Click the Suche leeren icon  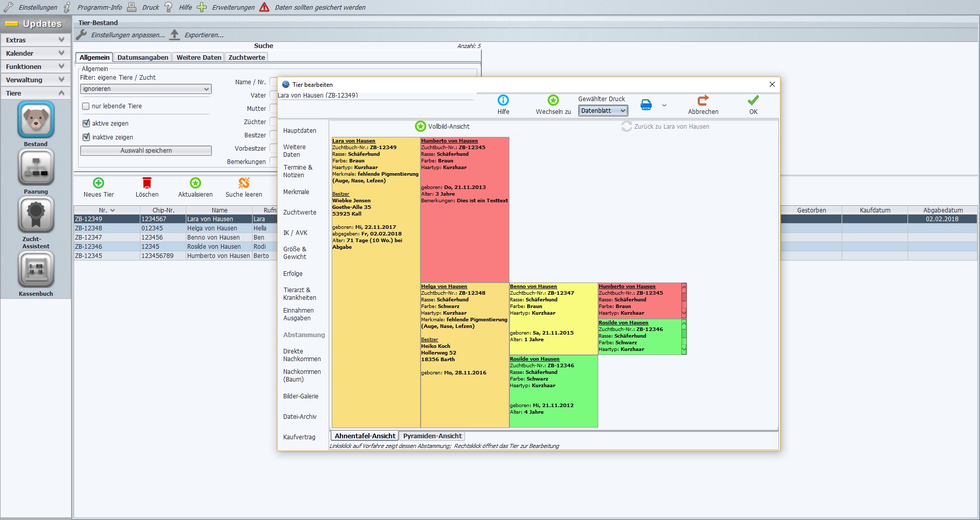pos(244,183)
